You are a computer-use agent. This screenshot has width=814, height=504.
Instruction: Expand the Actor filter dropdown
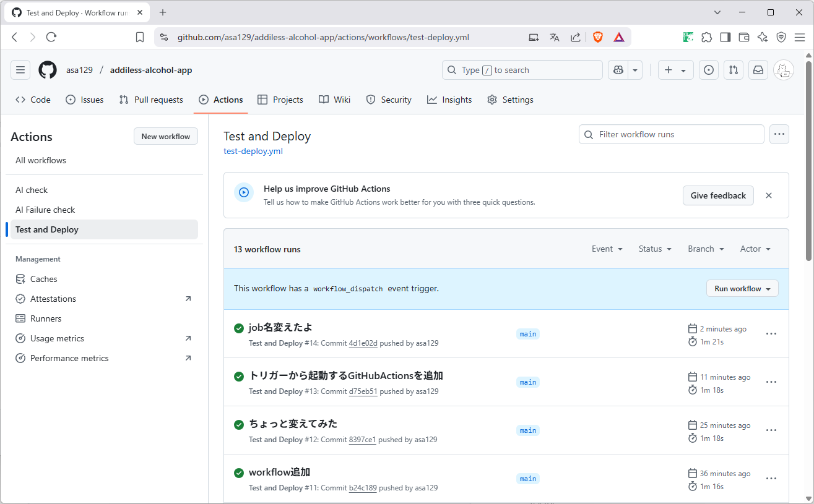[755, 249]
